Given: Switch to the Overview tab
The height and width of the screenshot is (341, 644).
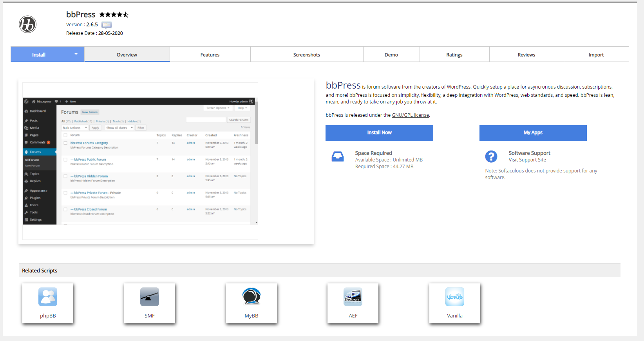Looking at the screenshot, I should [x=127, y=54].
